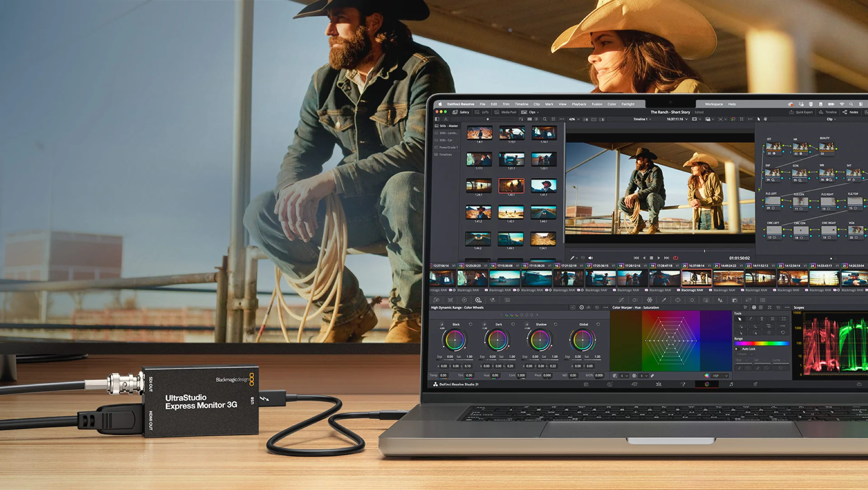Open the Blur palette icon
Screen dimensions: 868x490
click(x=720, y=300)
